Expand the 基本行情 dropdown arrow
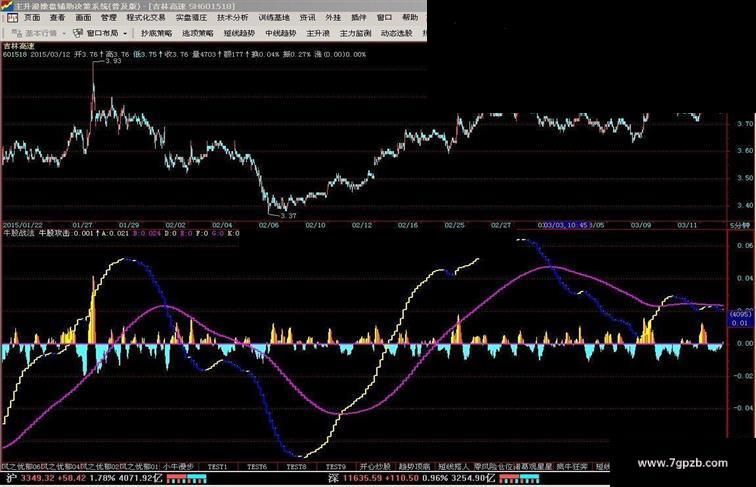The height and width of the screenshot is (487, 756). 64,34
